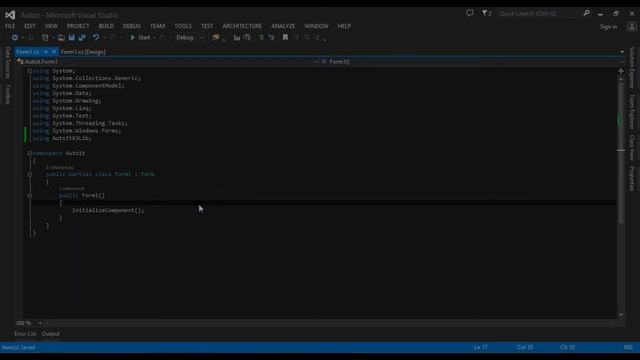Open the Toolbox side tab

(8, 94)
